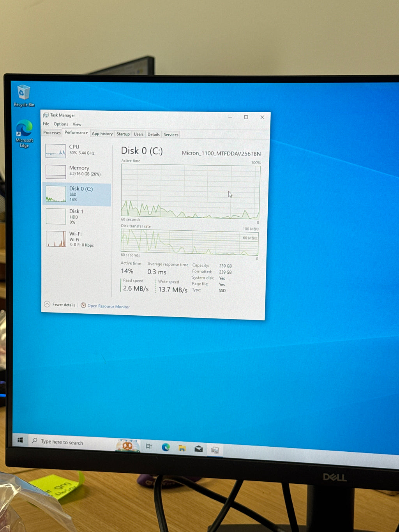Open Resource Monitor link
Image resolution: width=399 pixels, height=532 pixels.
pyautogui.click(x=109, y=306)
